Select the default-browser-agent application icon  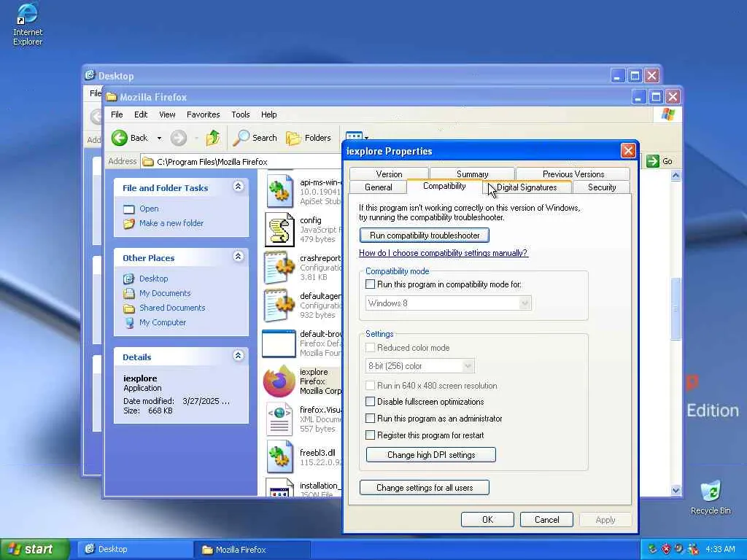click(279, 343)
